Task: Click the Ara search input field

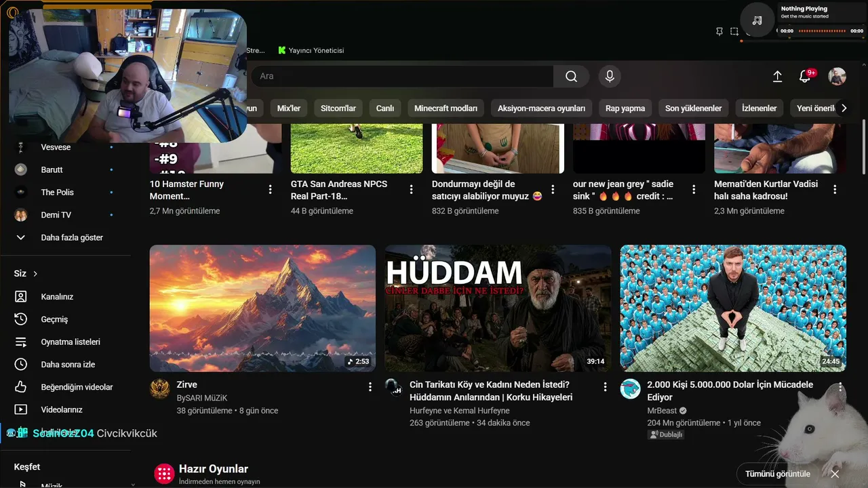Action: (x=402, y=77)
